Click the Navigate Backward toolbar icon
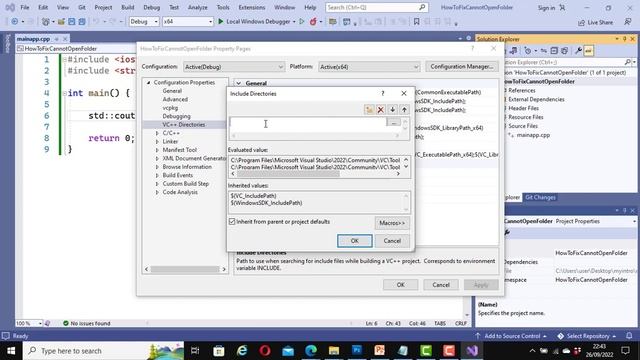 [x=15, y=21]
